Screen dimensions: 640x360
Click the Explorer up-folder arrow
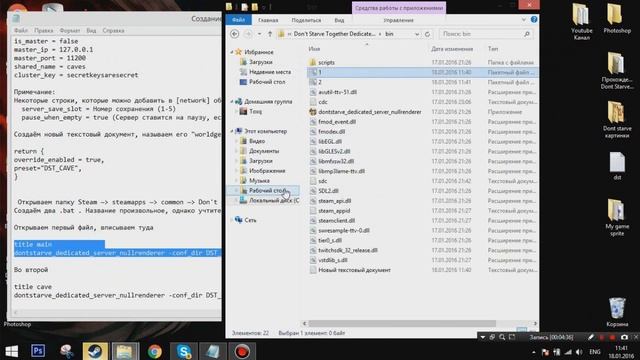270,34
